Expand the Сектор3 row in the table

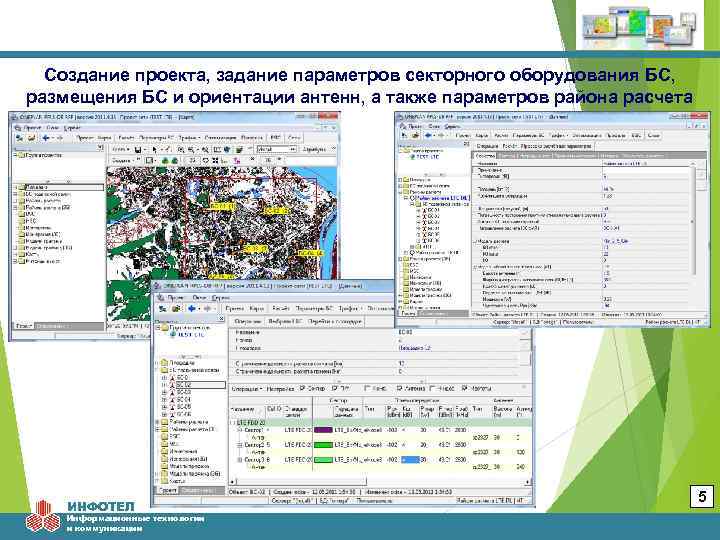(x=239, y=460)
